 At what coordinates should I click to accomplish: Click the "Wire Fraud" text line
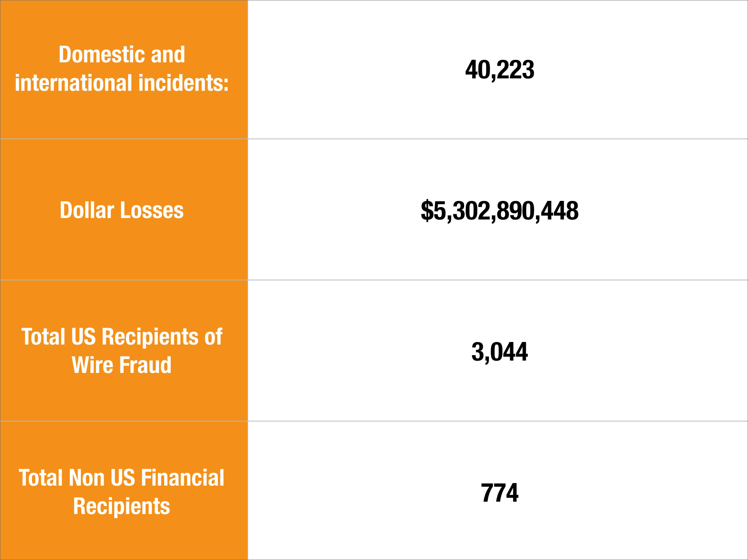point(122,365)
